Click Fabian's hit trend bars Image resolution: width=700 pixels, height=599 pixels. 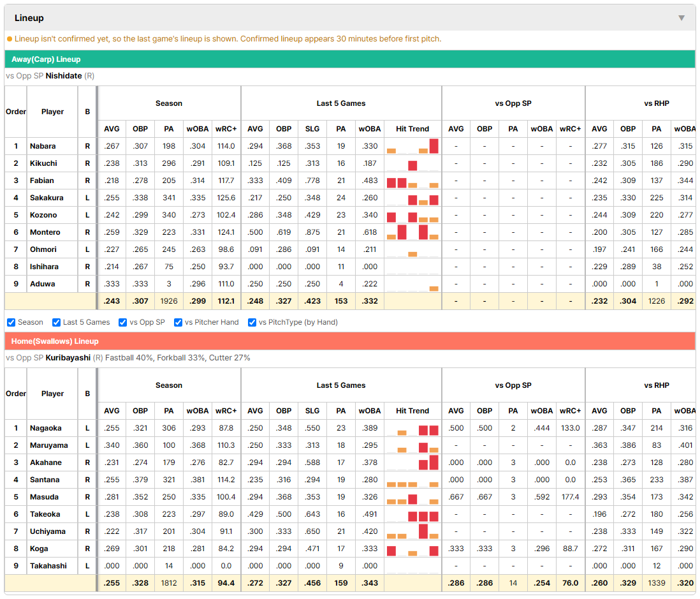click(412, 181)
